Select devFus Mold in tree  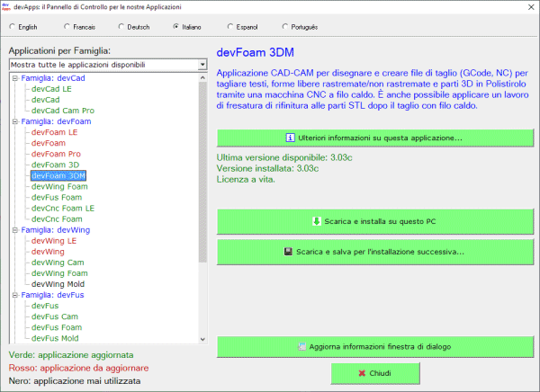coord(55,338)
